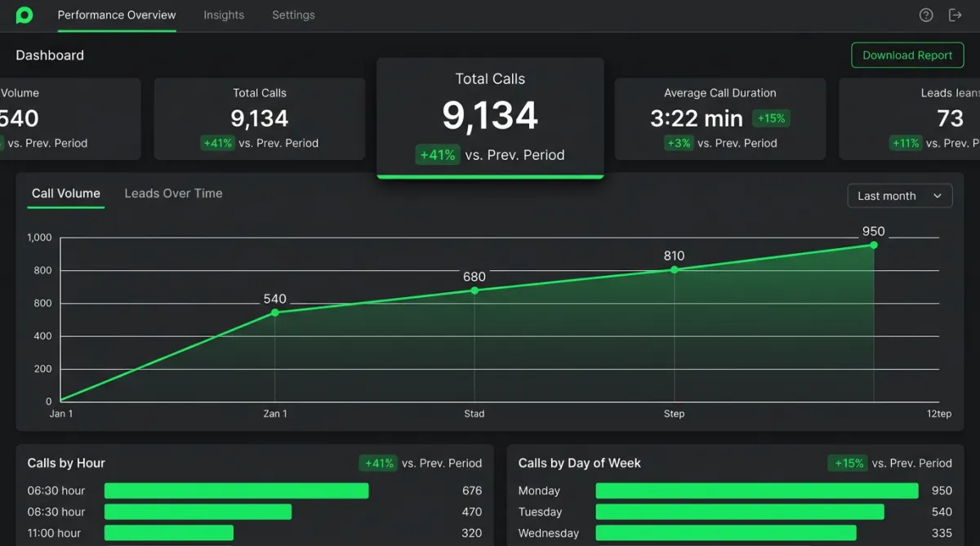The height and width of the screenshot is (546, 980).
Task: Click the +41% badge in Calls by Hour
Action: coord(379,463)
